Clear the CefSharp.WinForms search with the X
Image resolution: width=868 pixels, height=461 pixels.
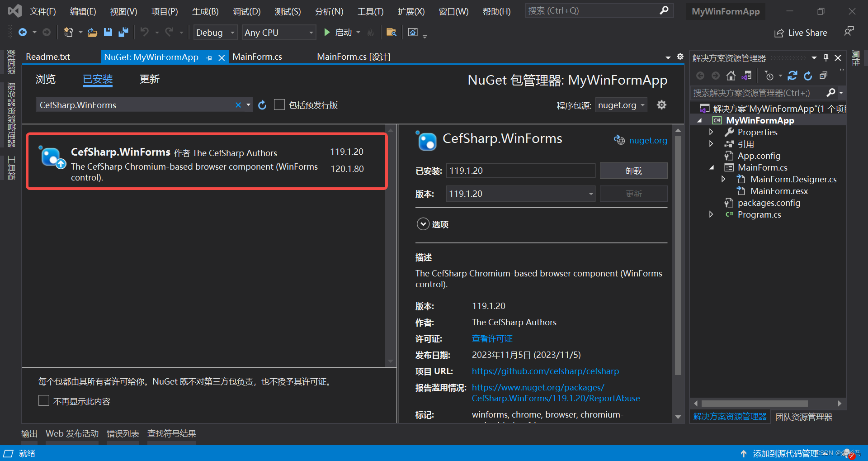pos(238,105)
